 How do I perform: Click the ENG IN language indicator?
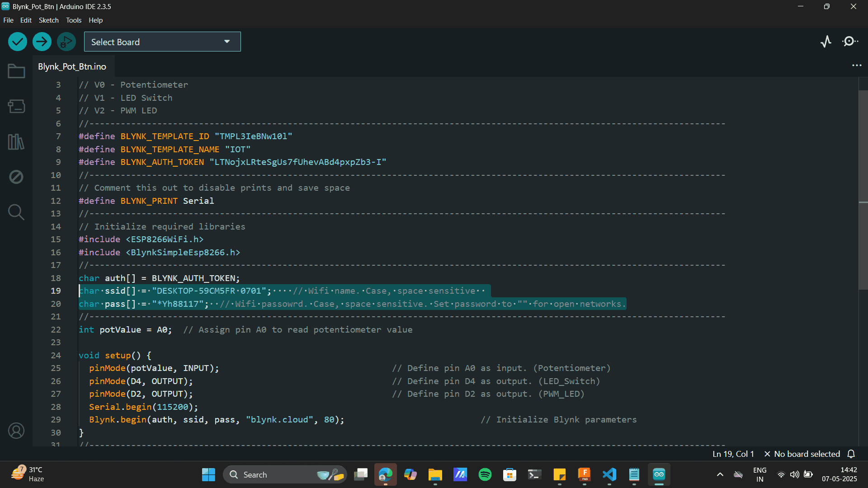point(760,474)
